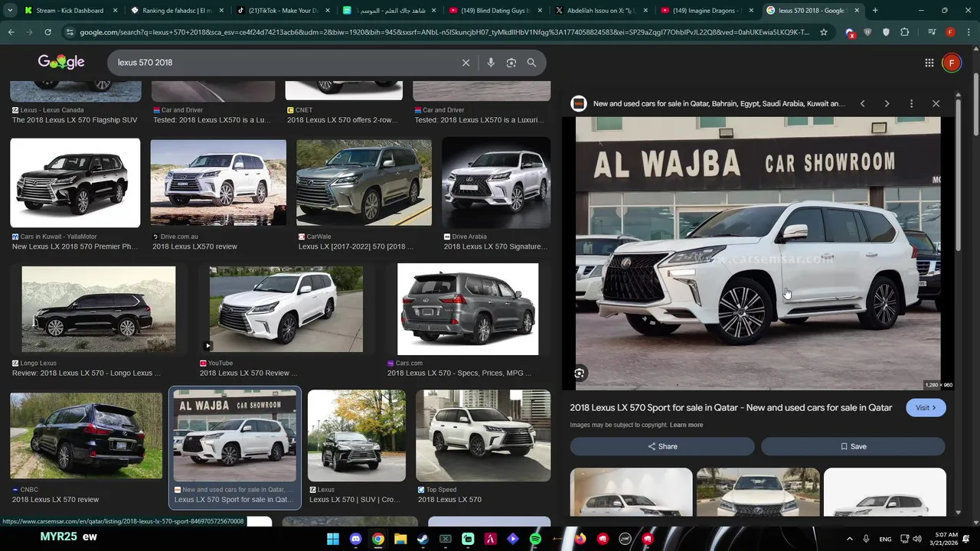Viewport: 980px width, 551px height.
Task: Open the Windows Start menu
Action: tap(333, 539)
